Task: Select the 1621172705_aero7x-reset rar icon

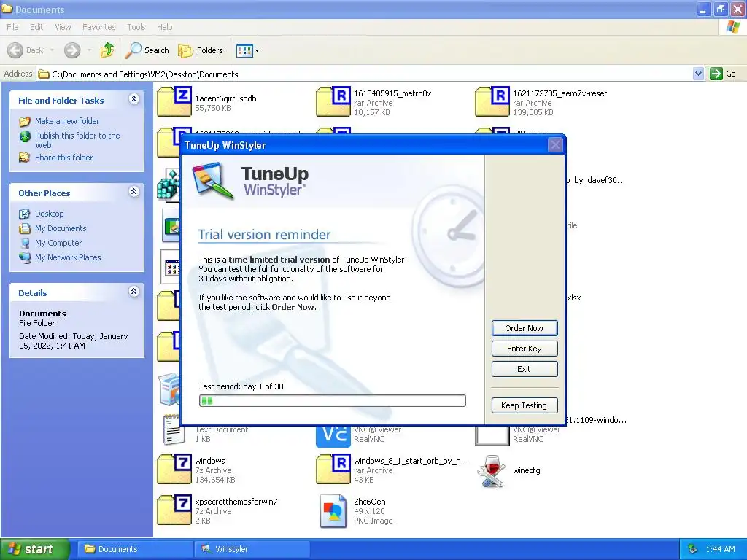Action: (x=492, y=101)
